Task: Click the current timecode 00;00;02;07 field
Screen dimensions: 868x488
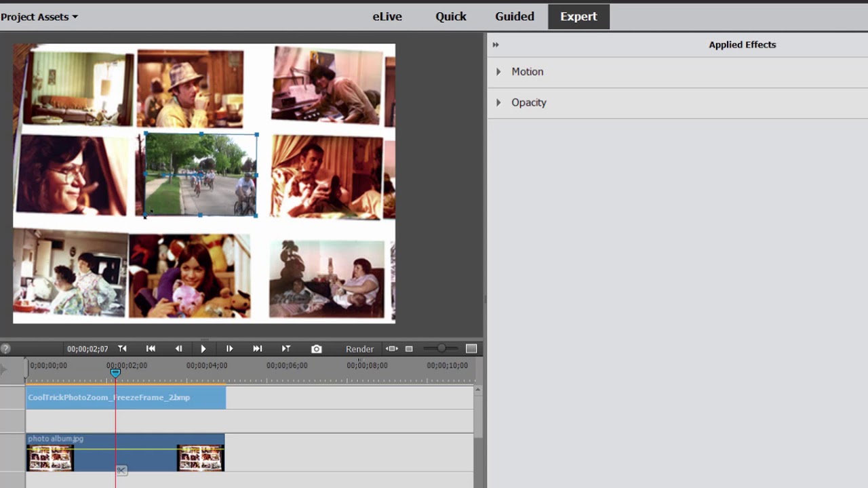Action: 87,349
